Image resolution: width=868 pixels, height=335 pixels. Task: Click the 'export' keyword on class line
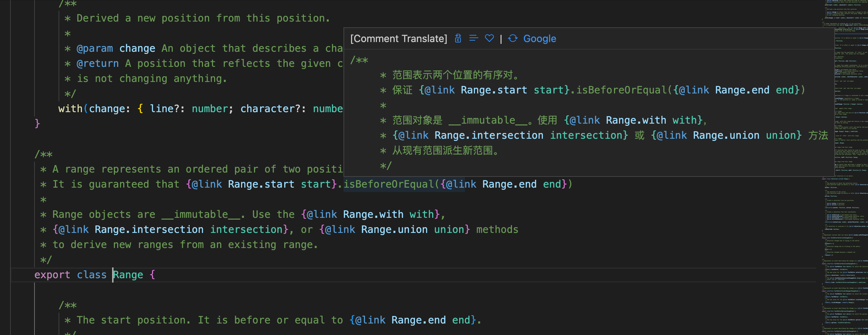[52, 275]
